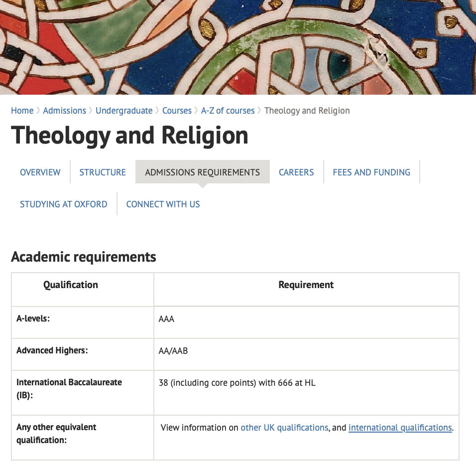Navigate to A-Z of courses
Screen dimensions: 476x467
228,111
